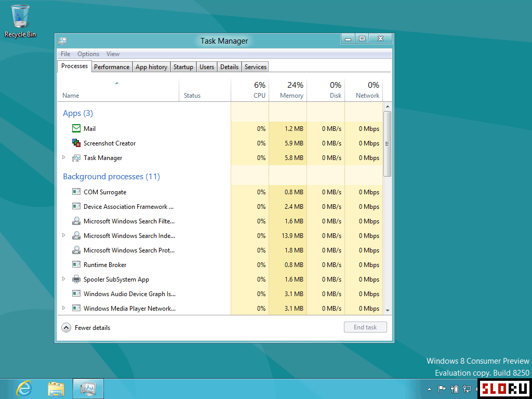Sort by the Network column header
The height and width of the screenshot is (399, 532).
(x=364, y=90)
